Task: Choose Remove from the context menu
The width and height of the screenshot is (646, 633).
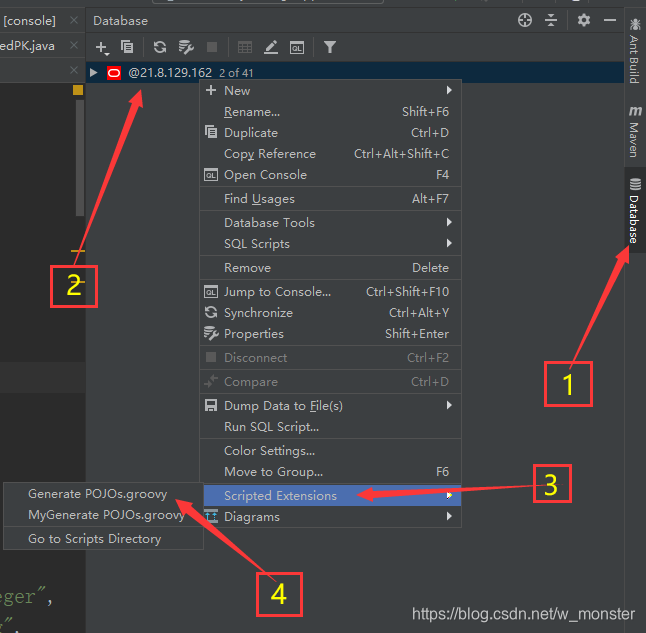Action: pyautogui.click(x=330, y=267)
